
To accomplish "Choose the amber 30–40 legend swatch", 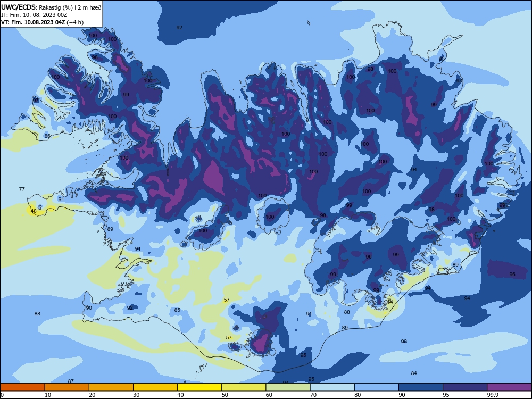I will click(x=155, y=387).
